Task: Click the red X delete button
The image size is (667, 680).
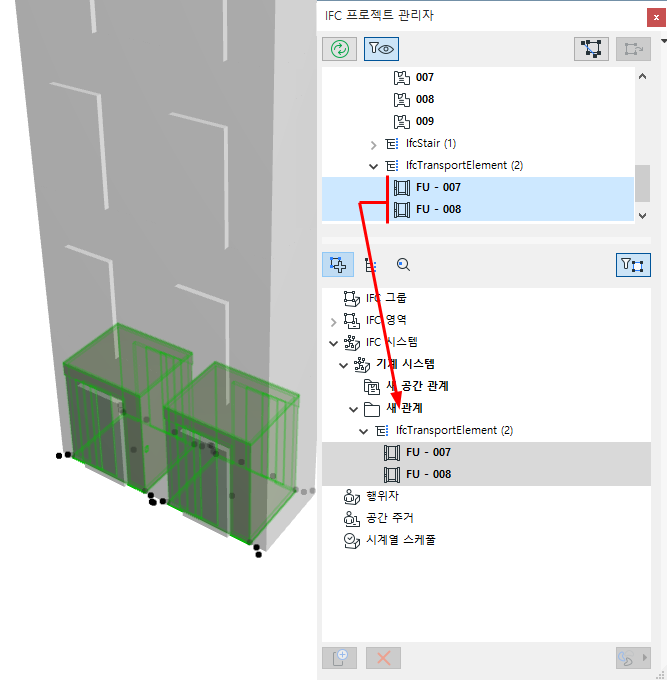Action: pyautogui.click(x=383, y=658)
